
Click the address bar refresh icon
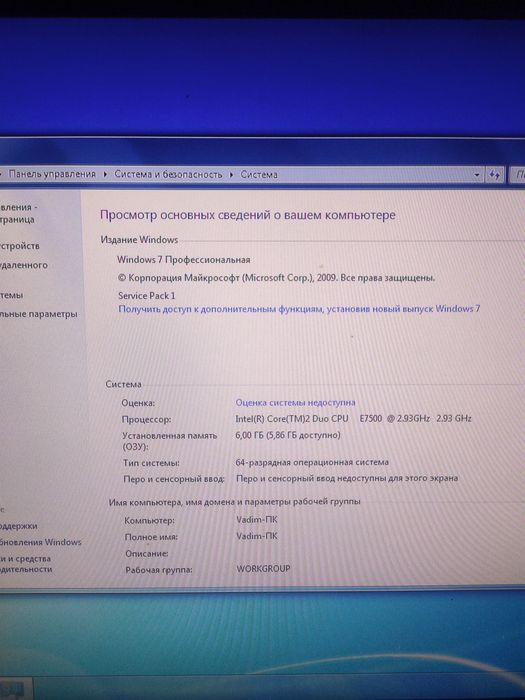(x=495, y=175)
